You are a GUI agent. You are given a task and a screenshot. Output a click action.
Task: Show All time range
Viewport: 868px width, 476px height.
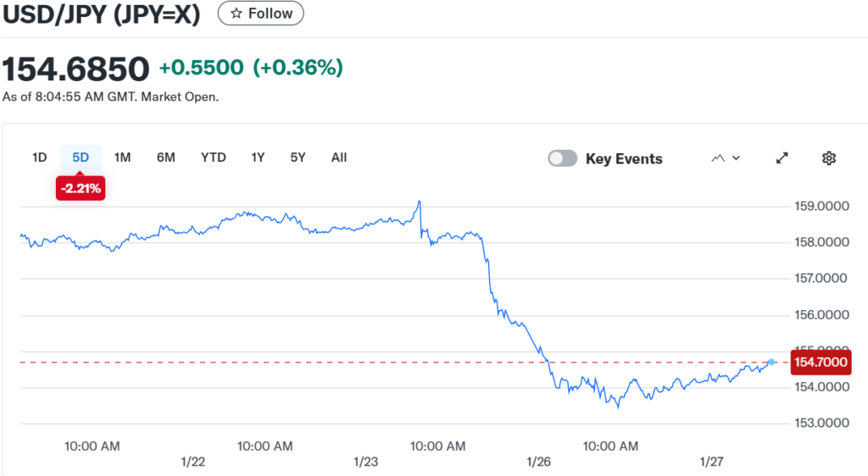click(x=339, y=158)
